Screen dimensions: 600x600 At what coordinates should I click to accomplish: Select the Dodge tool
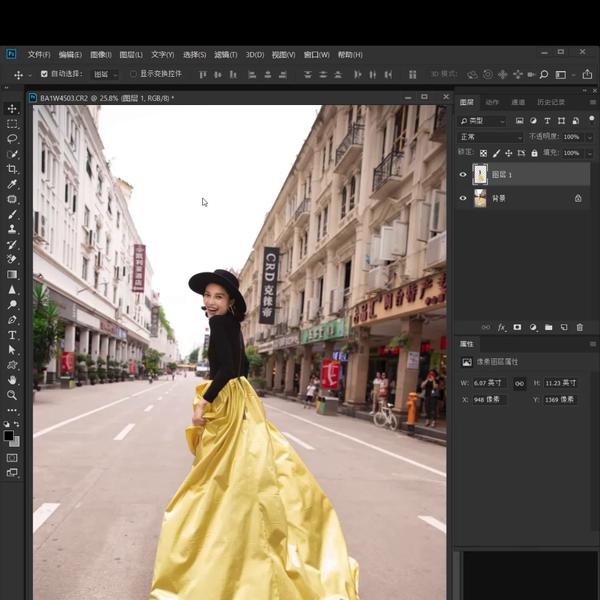(x=12, y=305)
